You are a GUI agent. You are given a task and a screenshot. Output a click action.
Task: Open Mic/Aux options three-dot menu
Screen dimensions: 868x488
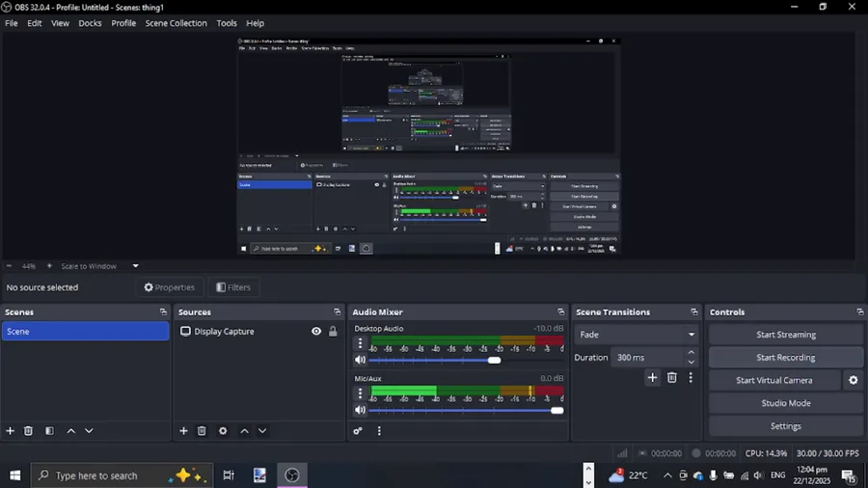pyautogui.click(x=360, y=393)
